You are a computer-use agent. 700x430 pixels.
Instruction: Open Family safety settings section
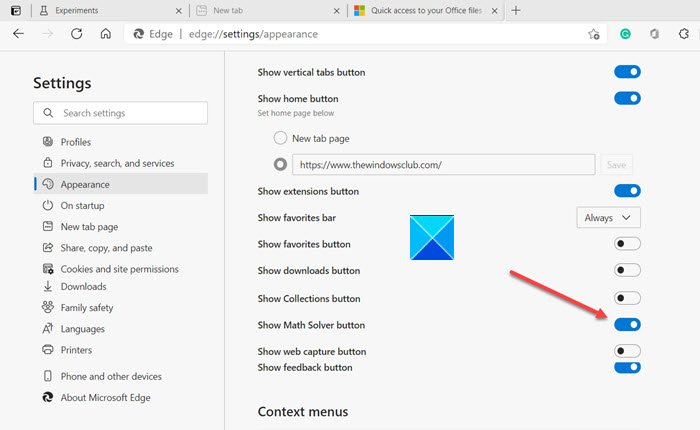[x=121, y=307]
